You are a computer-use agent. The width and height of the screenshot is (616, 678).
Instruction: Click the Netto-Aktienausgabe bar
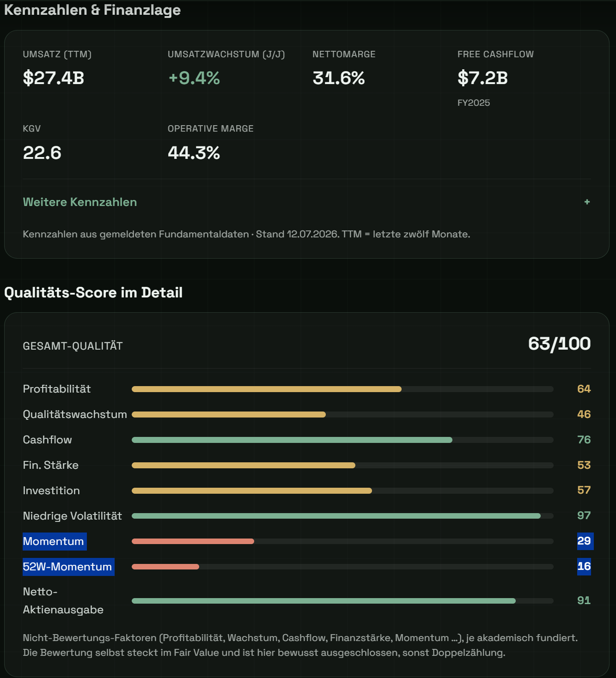tap(342, 601)
